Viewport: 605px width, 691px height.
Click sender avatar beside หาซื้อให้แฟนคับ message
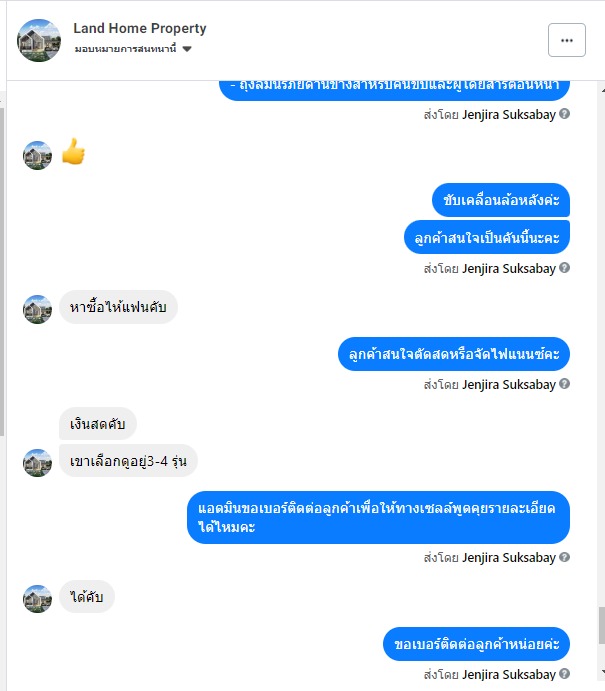(37, 309)
